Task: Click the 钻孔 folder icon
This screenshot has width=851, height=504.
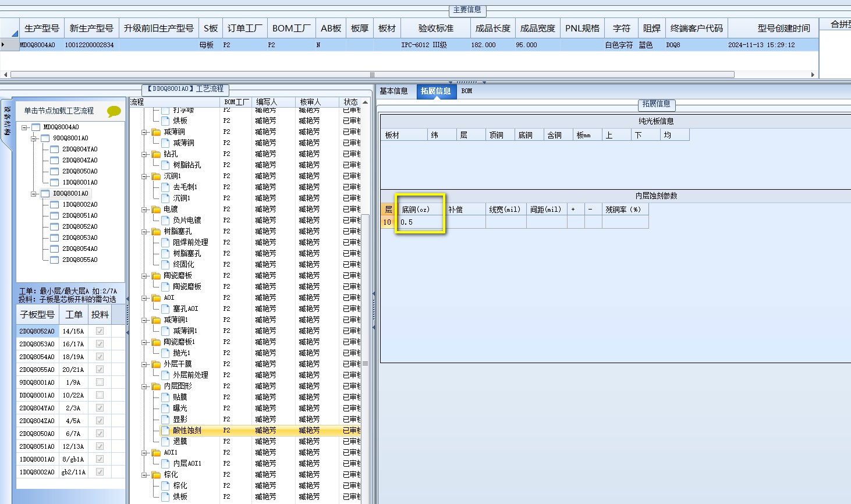Action: click(156, 154)
